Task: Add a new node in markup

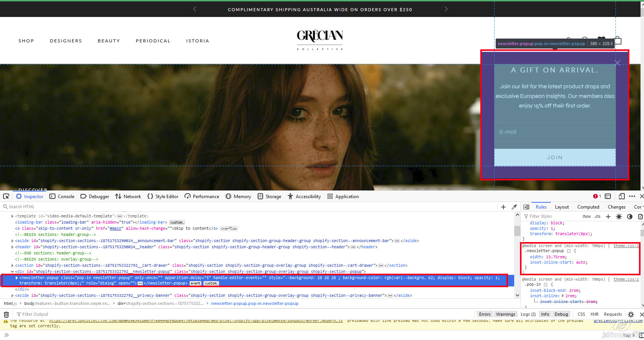Action: [503, 207]
